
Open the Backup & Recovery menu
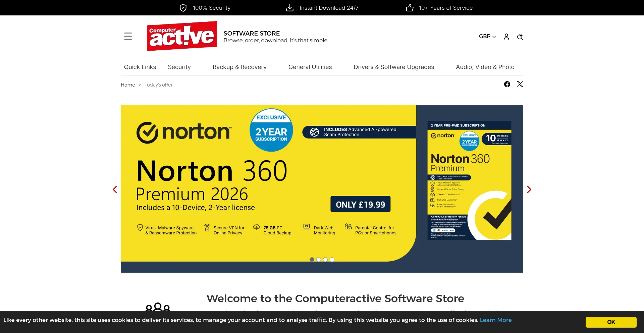239,67
